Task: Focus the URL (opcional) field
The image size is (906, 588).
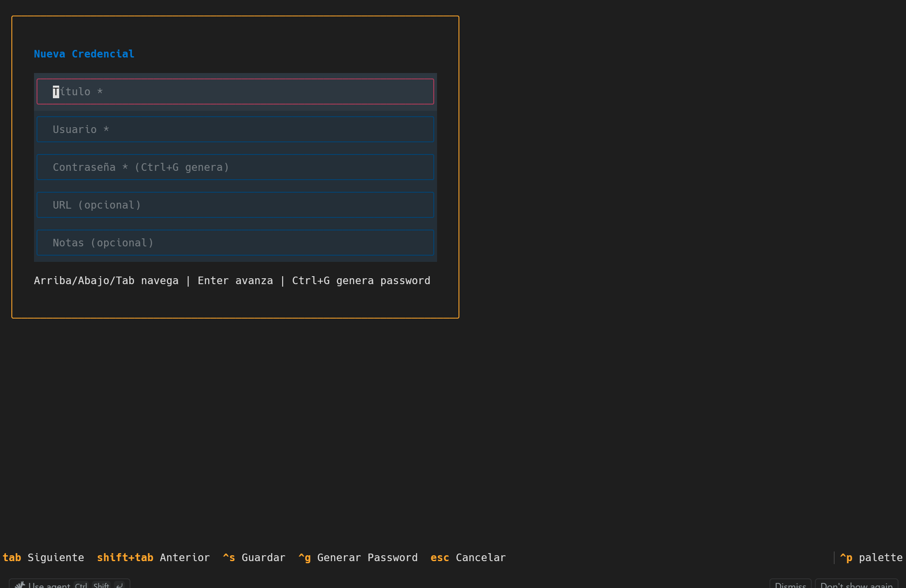Action: click(x=235, y=205)
